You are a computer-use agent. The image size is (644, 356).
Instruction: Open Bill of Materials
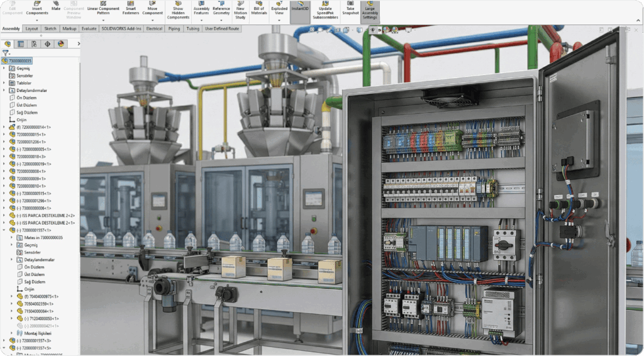coord(259,9)
